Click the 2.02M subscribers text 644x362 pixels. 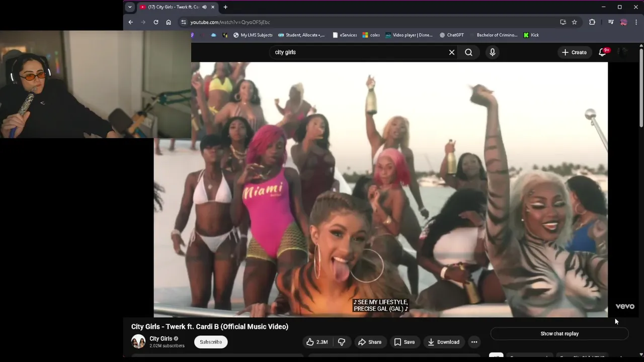coord(167,346)
